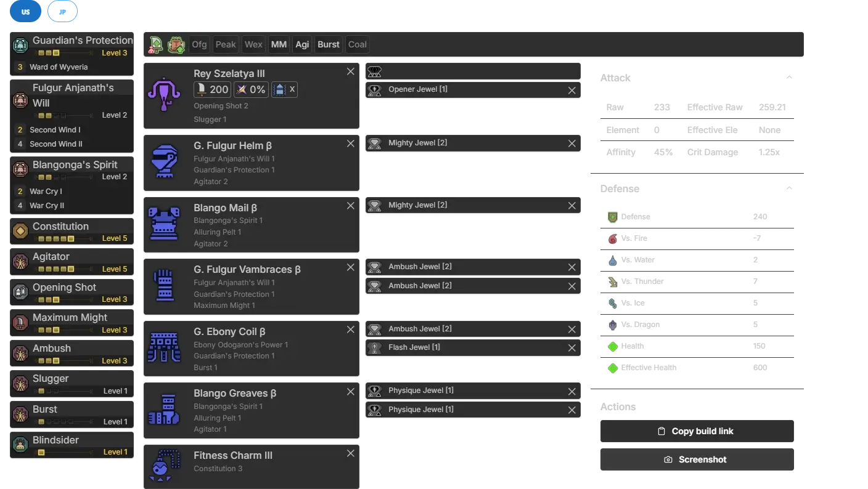Toggle the Coal buff button
Image resolution: width=868 pixels, height=489 pixels.
point(357,44)
